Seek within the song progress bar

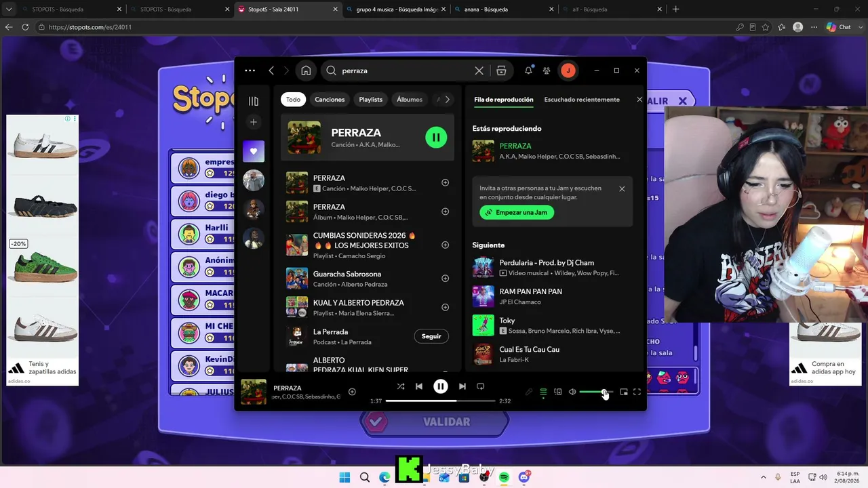pyautogui.click(x=441, y=401)
